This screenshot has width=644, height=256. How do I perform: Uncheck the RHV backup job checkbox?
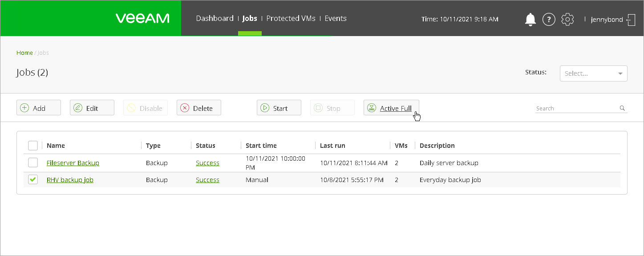click(x=33, y=179)
